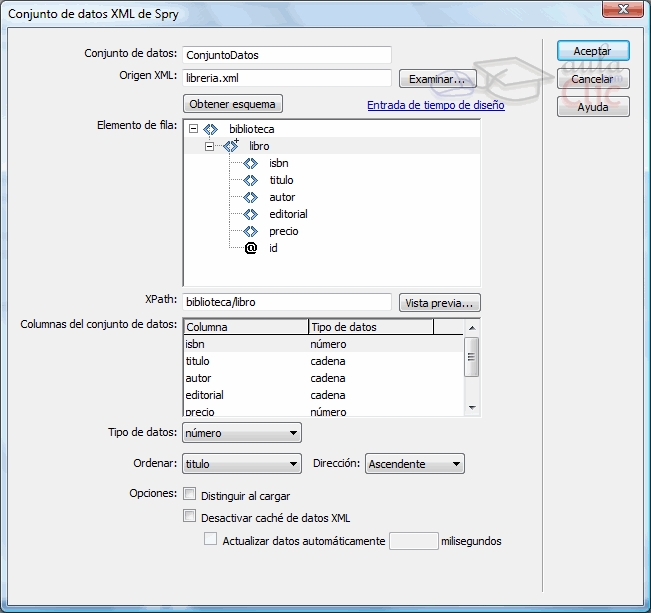651x613 pixels.
Task: Open the Dirección dropdown showing Ascendente
Action: pos(414,463)
